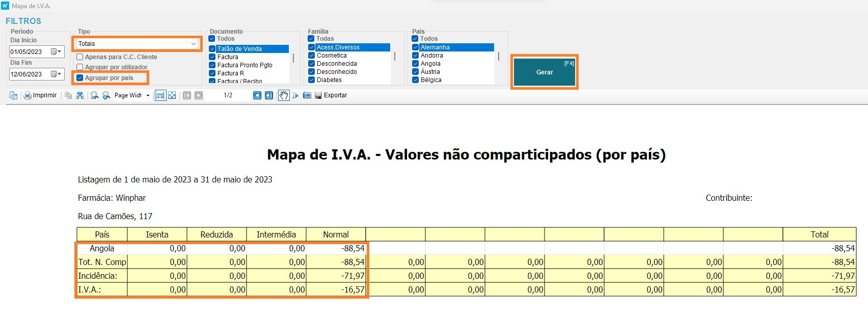
Task: Select Alemanha in País list
Action: tap(435, 47)
